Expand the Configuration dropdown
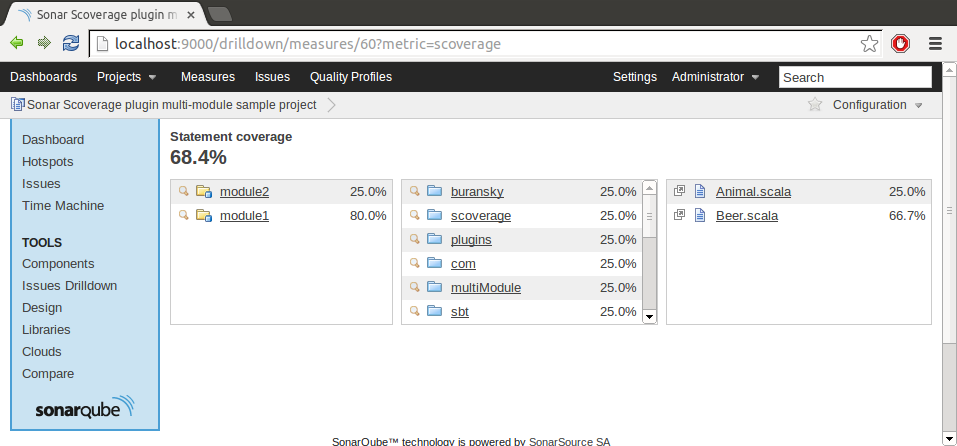This screenshot has width=957, height=446. click(877, 105)
